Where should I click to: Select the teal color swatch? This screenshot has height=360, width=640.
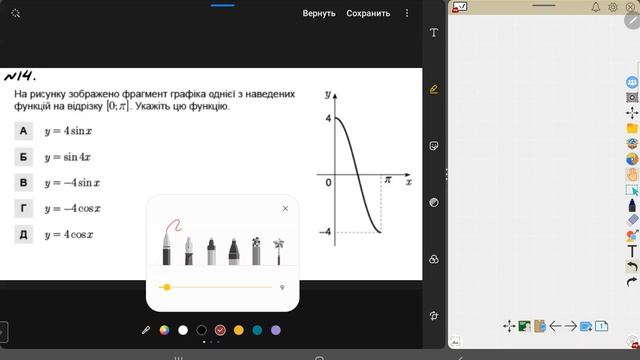click(x=257, y=330)
